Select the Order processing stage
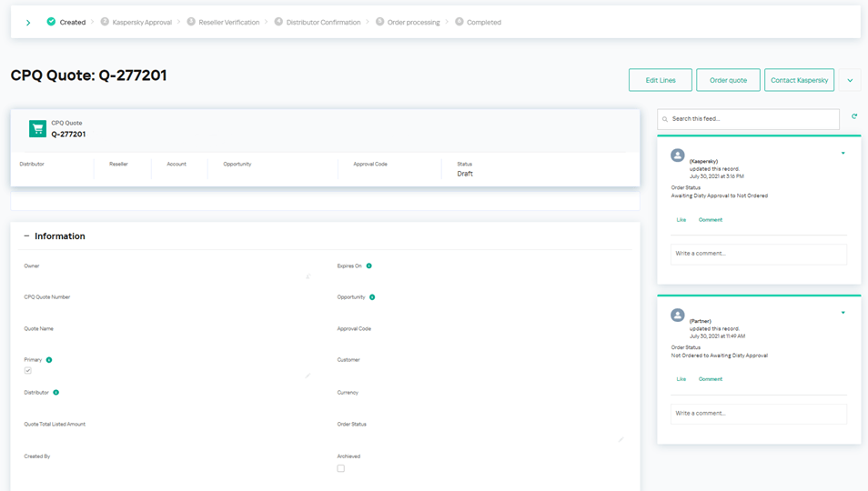 [x=408, y=22]
